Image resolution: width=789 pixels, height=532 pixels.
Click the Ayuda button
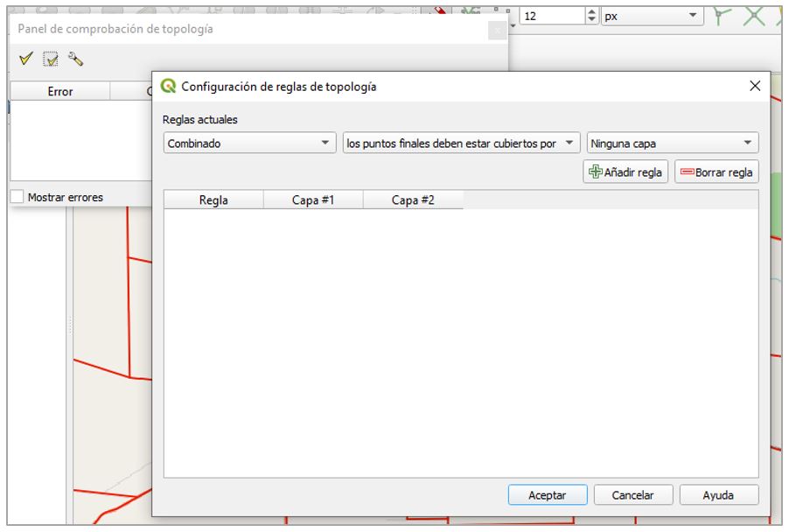tap(718, 494)
